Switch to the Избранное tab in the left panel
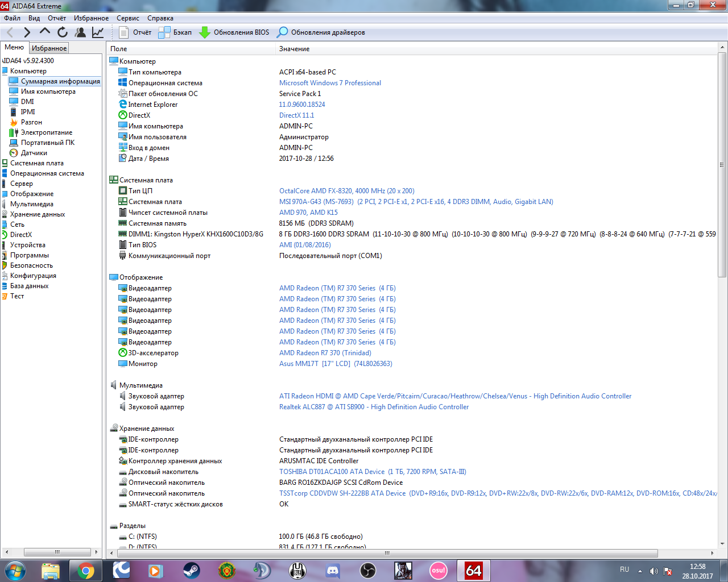Viewport: 728px width, 582px height. click(x=49, y=48)
